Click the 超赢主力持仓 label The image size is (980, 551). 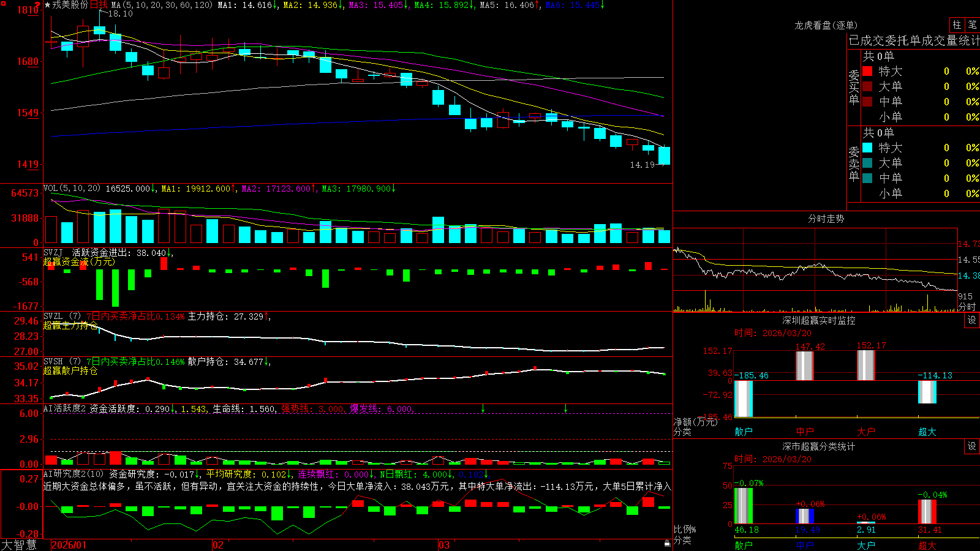pos(70,325)
